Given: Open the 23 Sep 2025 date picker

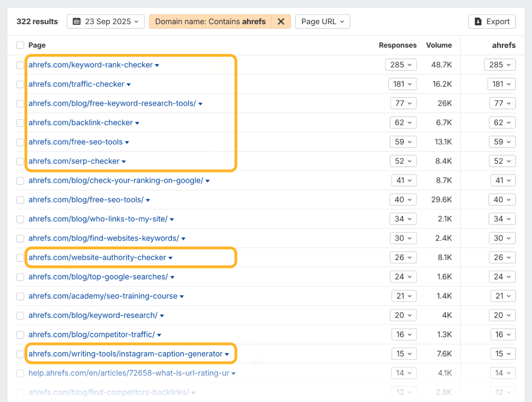Looking at the screenshot, I should 106,21.
